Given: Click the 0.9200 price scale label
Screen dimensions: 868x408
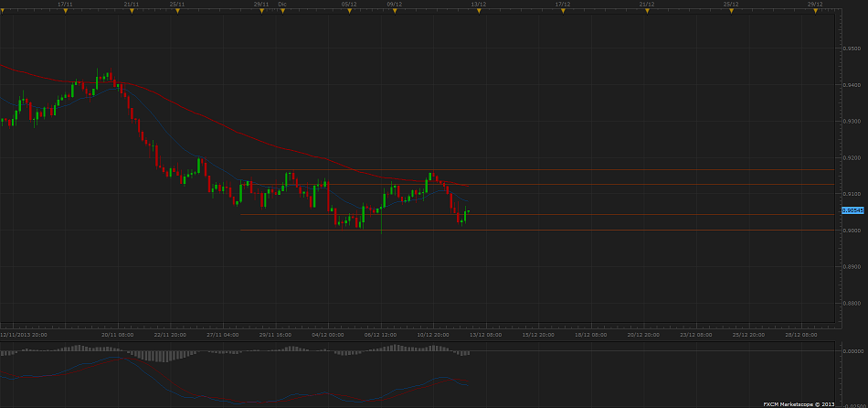Looking at the screenshot, I should (x=852, y=157).
